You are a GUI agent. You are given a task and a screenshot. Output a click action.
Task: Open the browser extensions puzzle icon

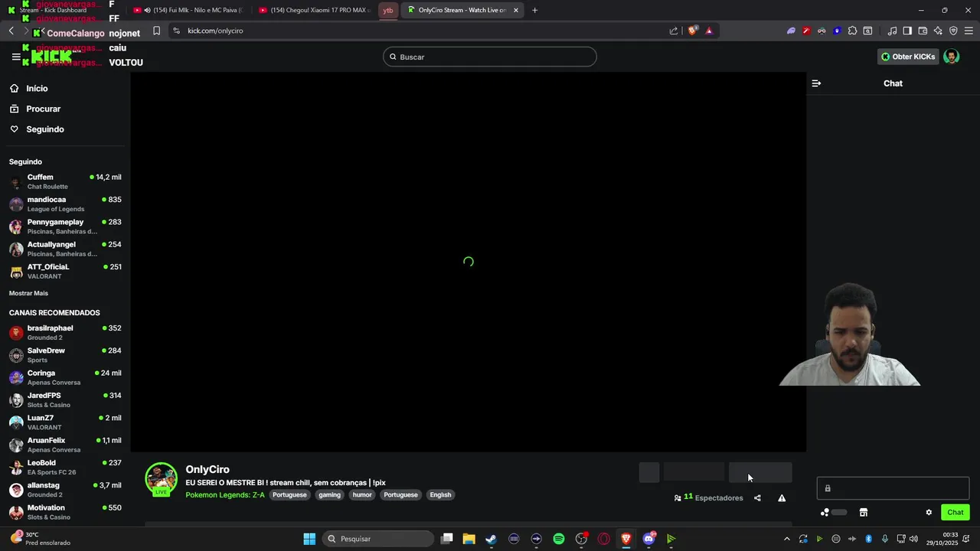pos(852,31)
